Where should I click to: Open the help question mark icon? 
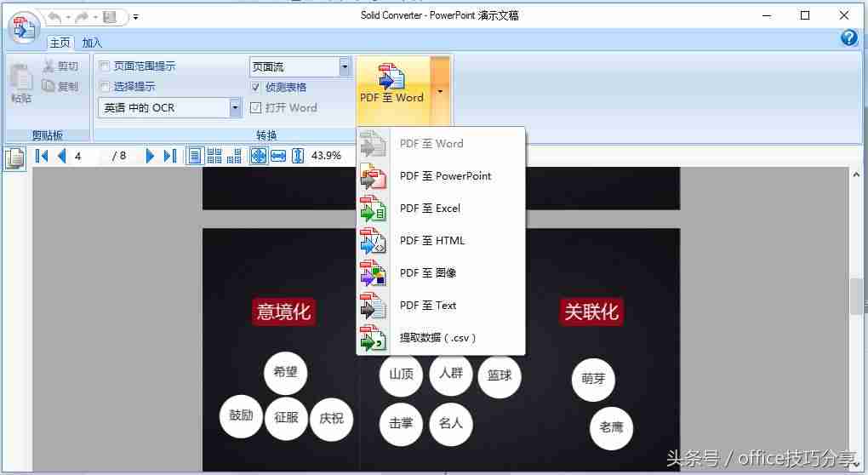(x=849, y=37)
